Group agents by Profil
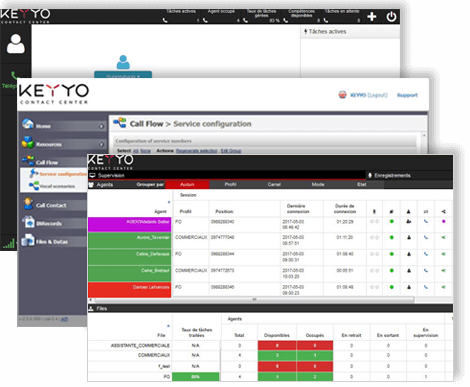 (x=230, y=184)
